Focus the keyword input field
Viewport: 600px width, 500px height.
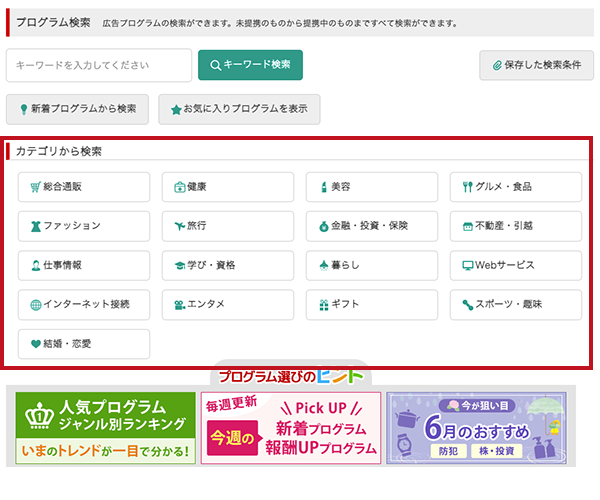(99, 65)
